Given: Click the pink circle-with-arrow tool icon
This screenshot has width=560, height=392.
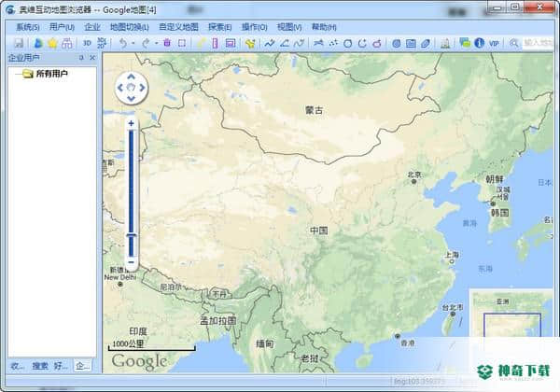Looking at the screenshot, I should [377, 44].
